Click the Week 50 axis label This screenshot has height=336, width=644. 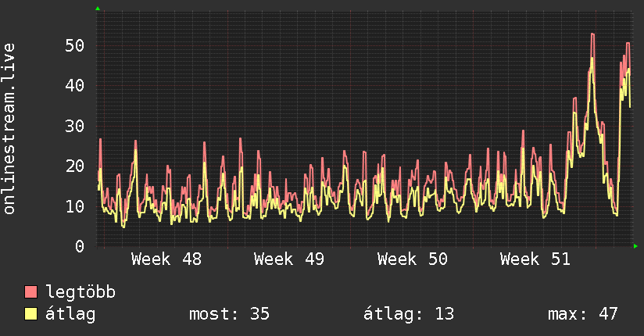[412, 259]
